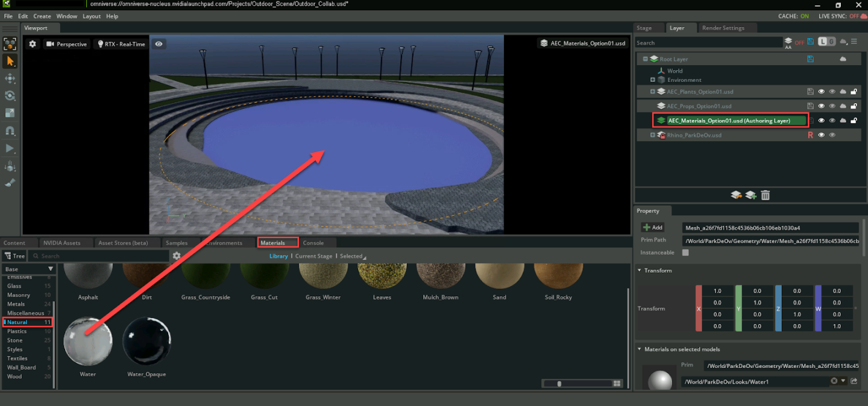Switch to the Render Settings tab
Screen dimensions: 868x406
coord(723,28)
